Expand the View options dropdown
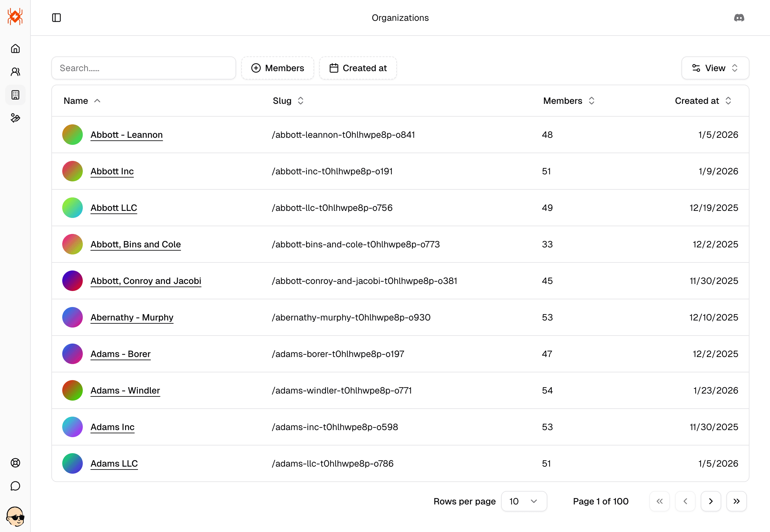Viewport: 770px width, 532px height. click(x=715, y=68)
